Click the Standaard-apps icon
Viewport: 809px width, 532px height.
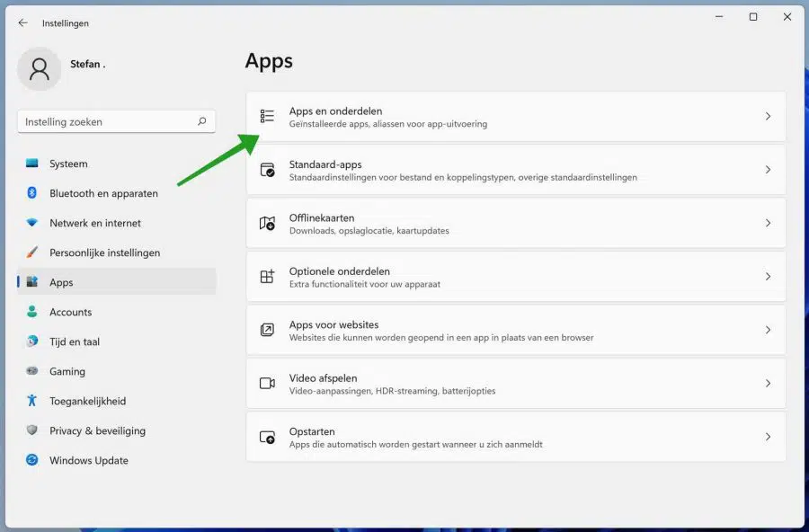point(267,170)
